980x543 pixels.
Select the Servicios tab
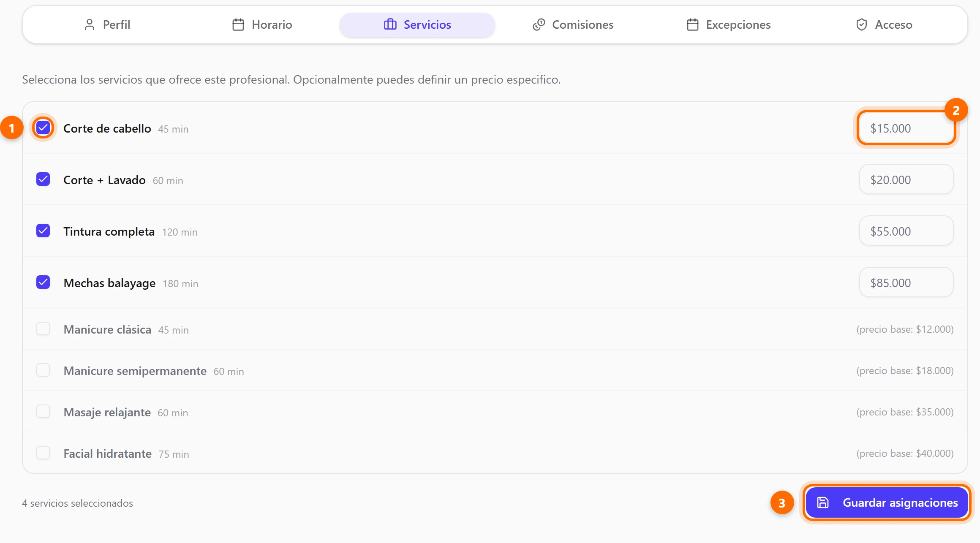point(417,24)
